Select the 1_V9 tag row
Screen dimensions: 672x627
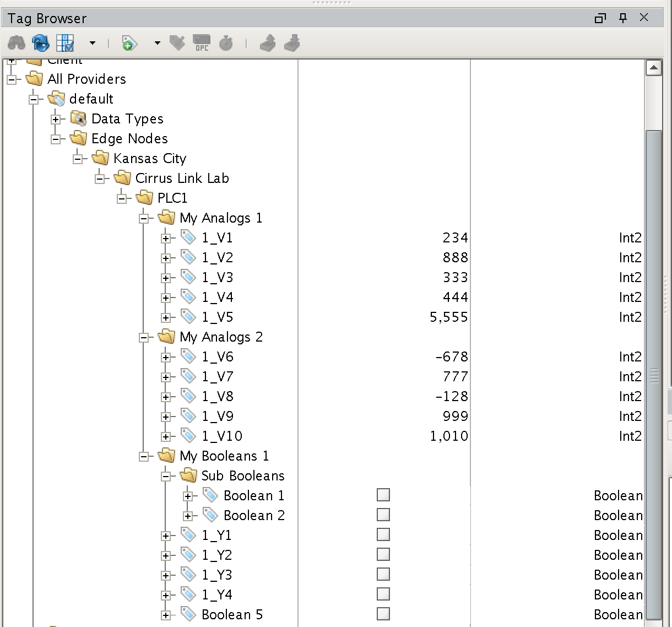217,416
